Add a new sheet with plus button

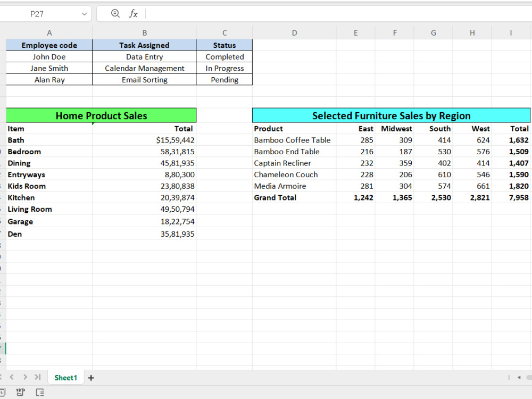[91, 378]
